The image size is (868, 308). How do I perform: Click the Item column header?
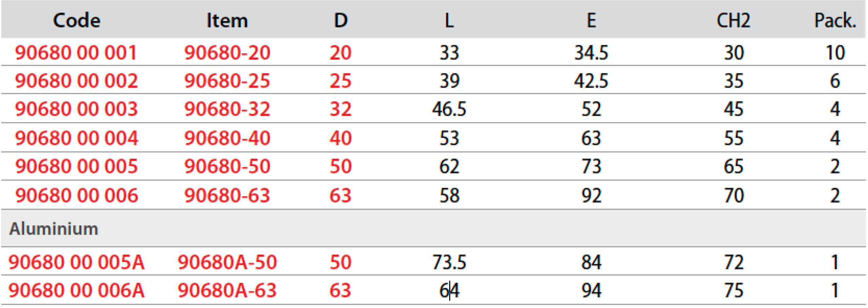[x=227, y=20]
